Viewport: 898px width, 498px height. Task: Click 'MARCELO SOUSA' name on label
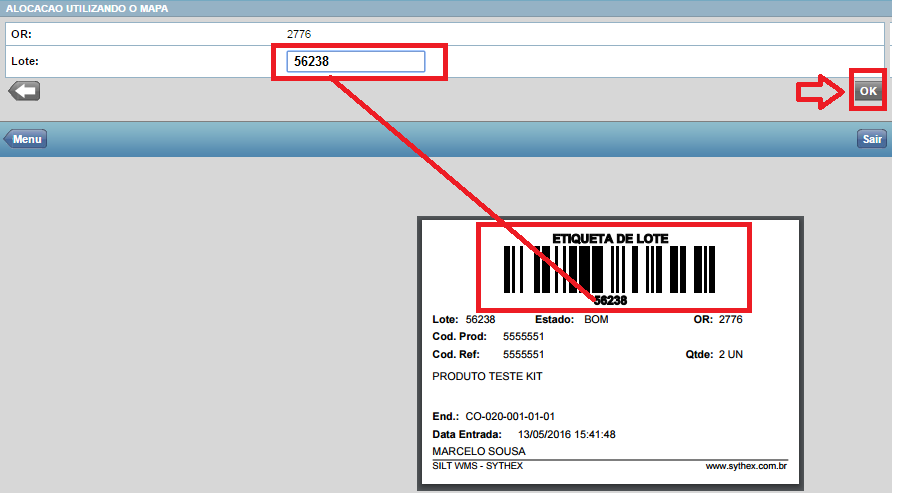[x=479, y=451]
